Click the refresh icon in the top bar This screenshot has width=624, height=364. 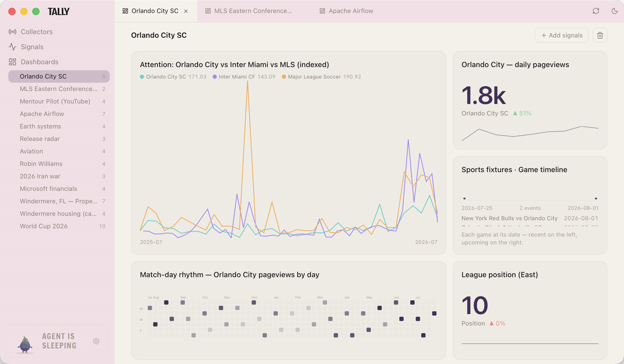coord(596,11)
